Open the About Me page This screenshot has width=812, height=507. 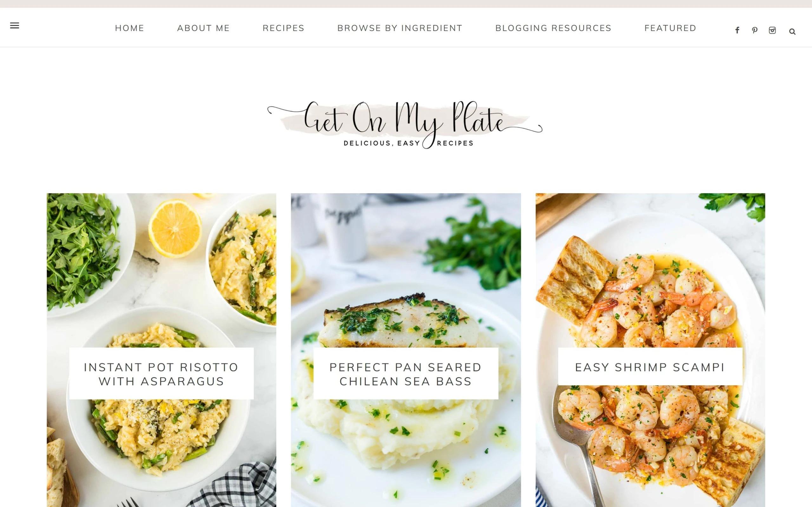pyautogui.click(x=203, y=28)
